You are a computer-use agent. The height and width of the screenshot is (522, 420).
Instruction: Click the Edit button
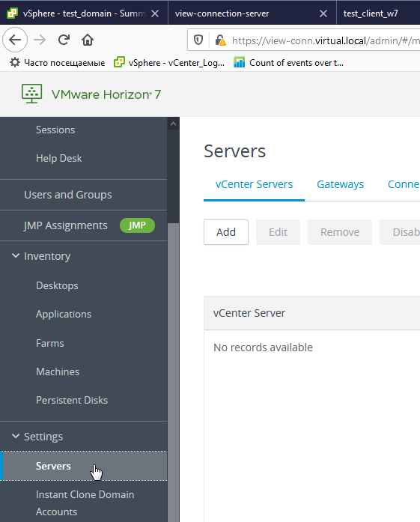[x=278, y=232]
